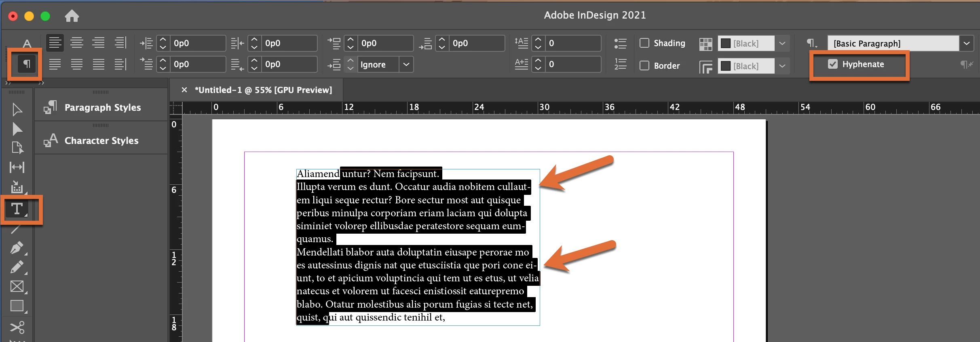Click the Basic Paragraph style name field
Image resolution: width=980 pixels, height=342 pixels.
point(893,43)
